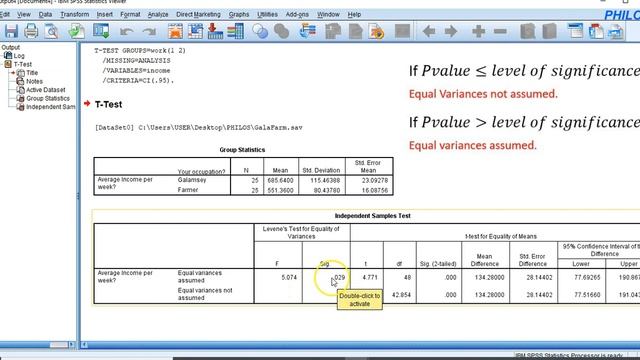This screenshot has height=360, width=640.
Task: Open the View menu
Action: click(24, 14)
